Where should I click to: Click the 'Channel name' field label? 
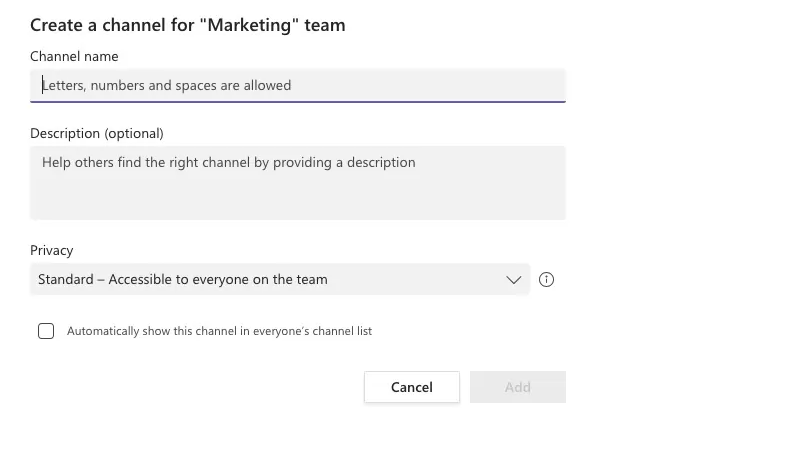click(x=74, y=57)
